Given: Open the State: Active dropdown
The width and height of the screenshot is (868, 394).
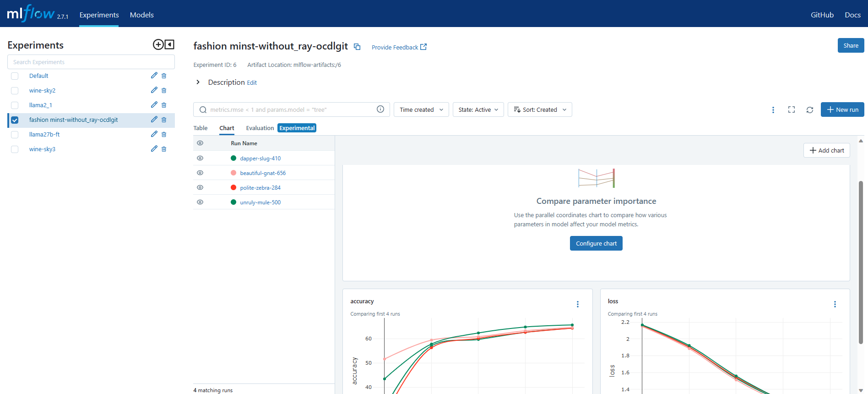Looking at the screenshot, I should coord(478,110).
